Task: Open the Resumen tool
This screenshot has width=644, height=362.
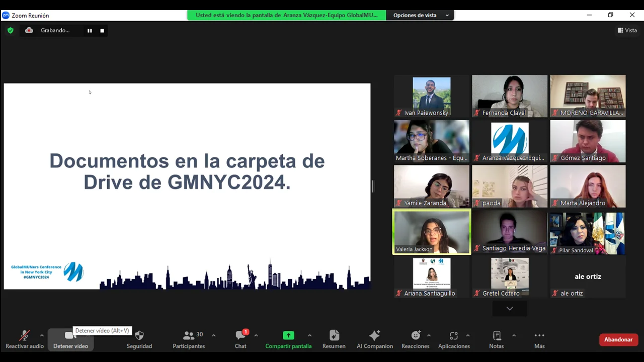Action: [334, 336]
